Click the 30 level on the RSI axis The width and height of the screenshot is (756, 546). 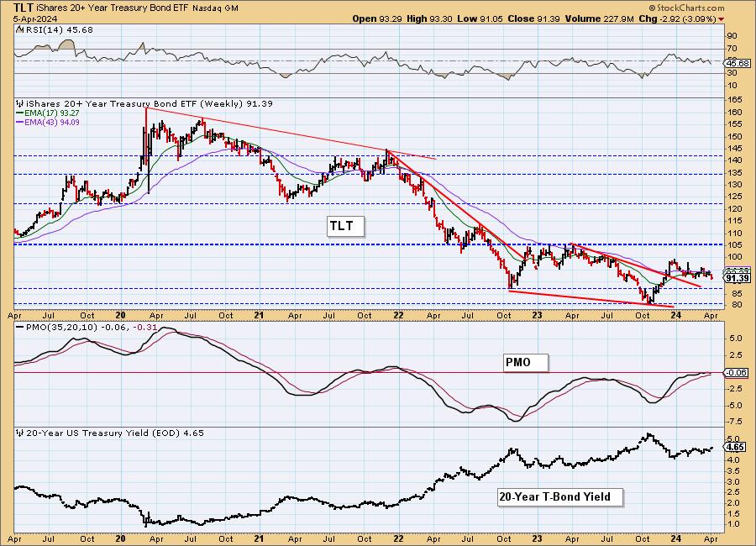(x=732, y=73)
